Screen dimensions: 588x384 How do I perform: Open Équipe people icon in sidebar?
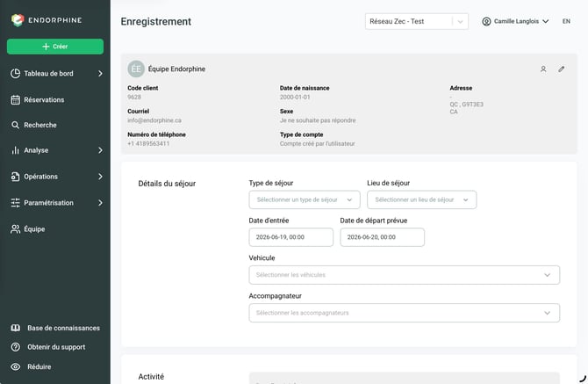pyautogui.click(x=16, y=229)
